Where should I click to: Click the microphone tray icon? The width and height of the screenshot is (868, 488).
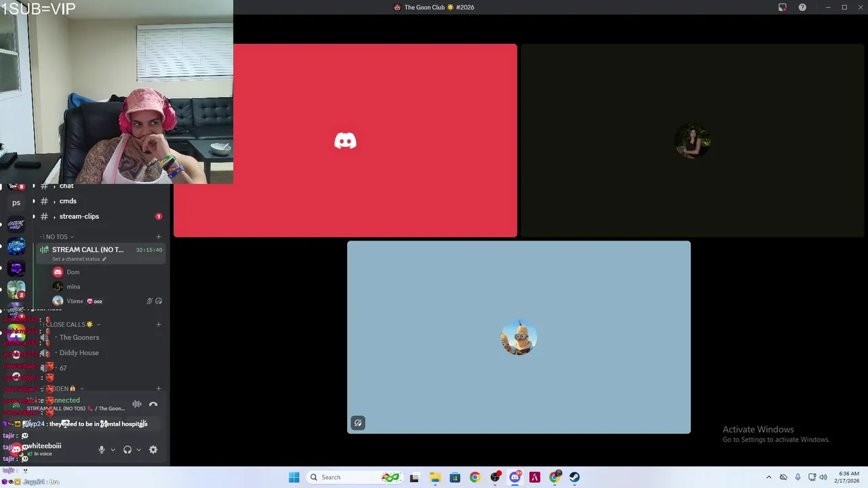point(797,477)
